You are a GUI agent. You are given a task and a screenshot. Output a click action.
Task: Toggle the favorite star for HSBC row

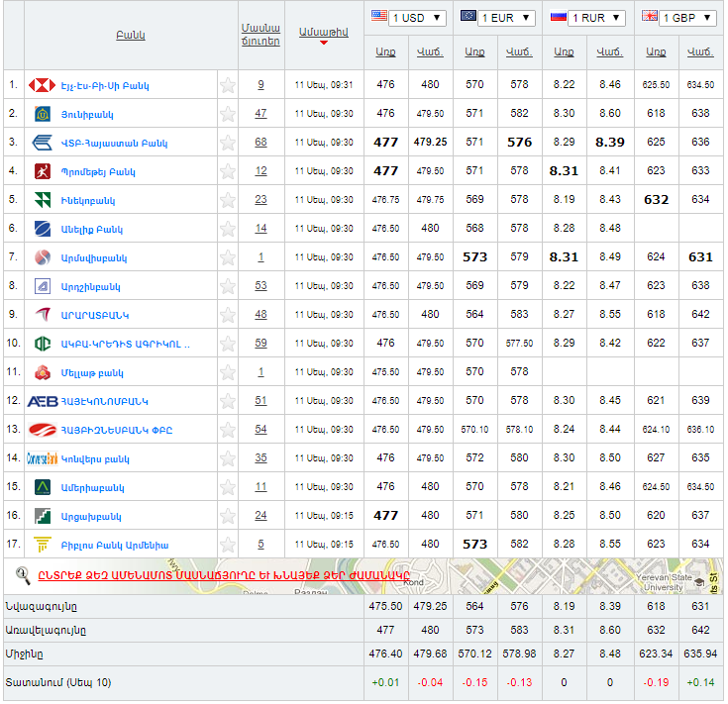click(228, 85)
